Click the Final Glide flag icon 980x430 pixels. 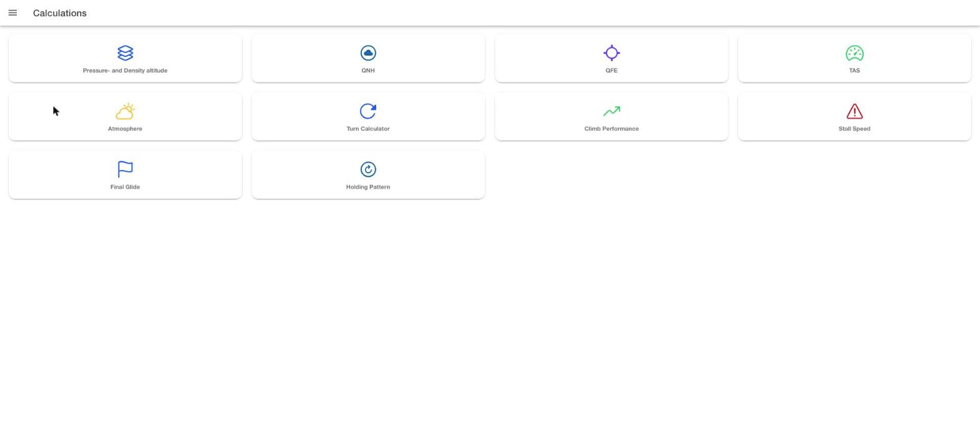click(125, 169)
